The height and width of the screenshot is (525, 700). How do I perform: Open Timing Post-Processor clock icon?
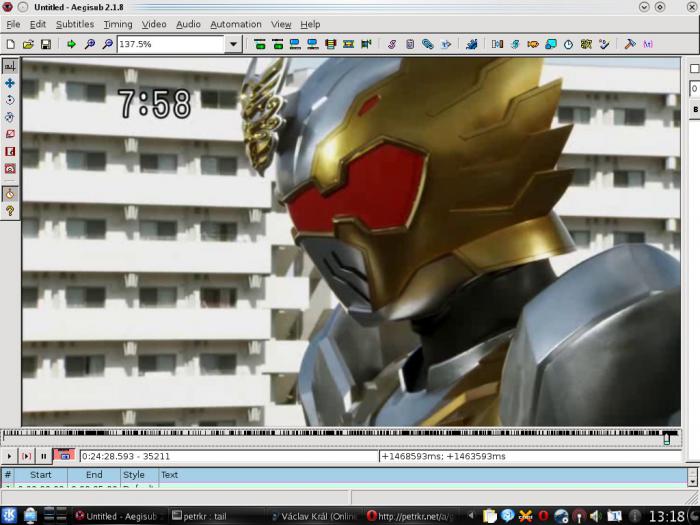[568, 44]
